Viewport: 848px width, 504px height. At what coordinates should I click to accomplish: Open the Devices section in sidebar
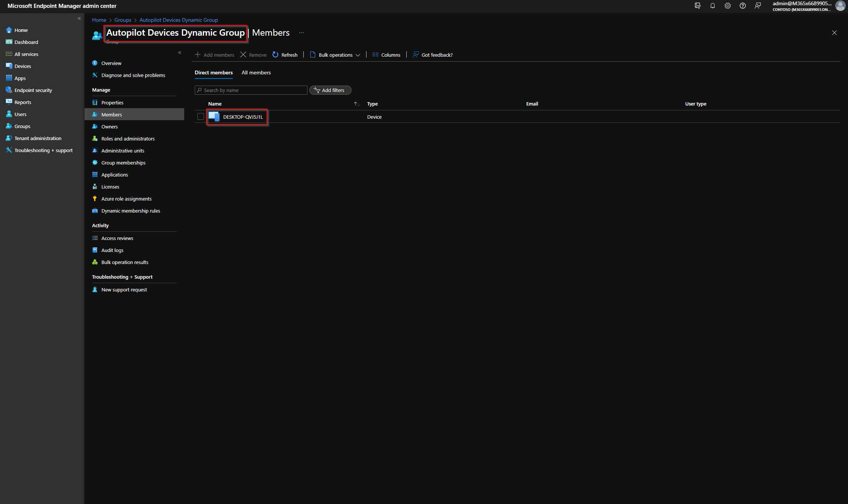[22, 66]
